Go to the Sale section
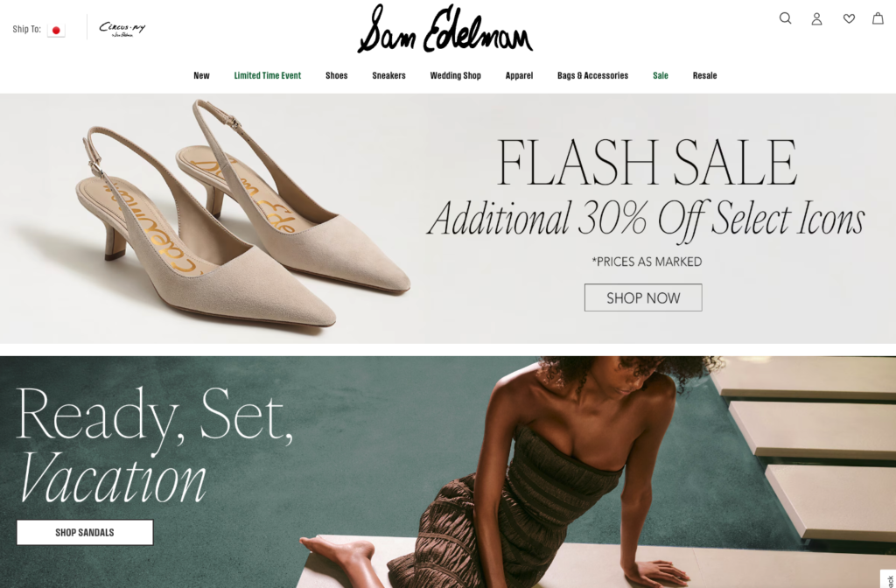 coord(661,75)
